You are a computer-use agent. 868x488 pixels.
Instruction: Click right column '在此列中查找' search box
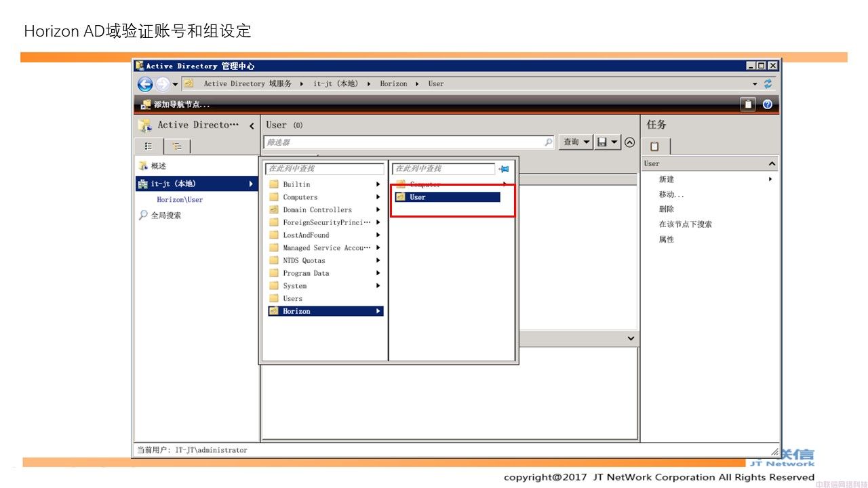(443, 169)
